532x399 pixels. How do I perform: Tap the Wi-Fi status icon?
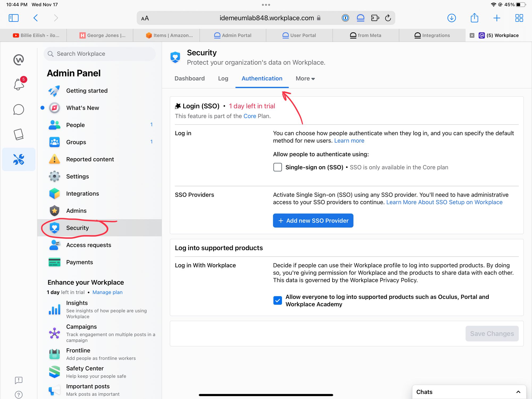click(493, 5)
